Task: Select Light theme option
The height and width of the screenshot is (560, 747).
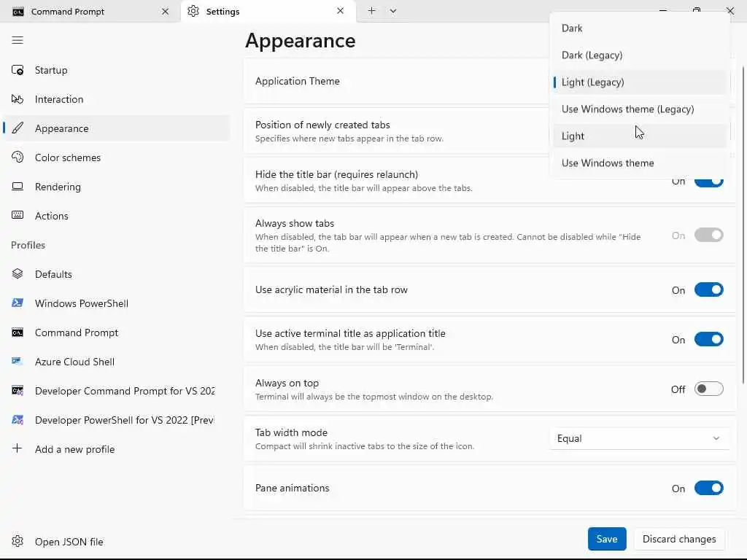Action: coord(639,136)
